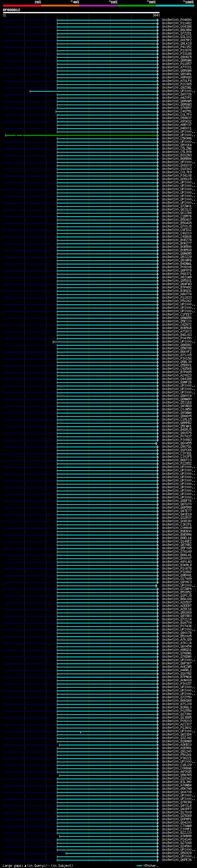The height and width of the screenshot is (868, 197).
Task: Select hit label UniRef100_B0RZ78
Action: point(177,240)
